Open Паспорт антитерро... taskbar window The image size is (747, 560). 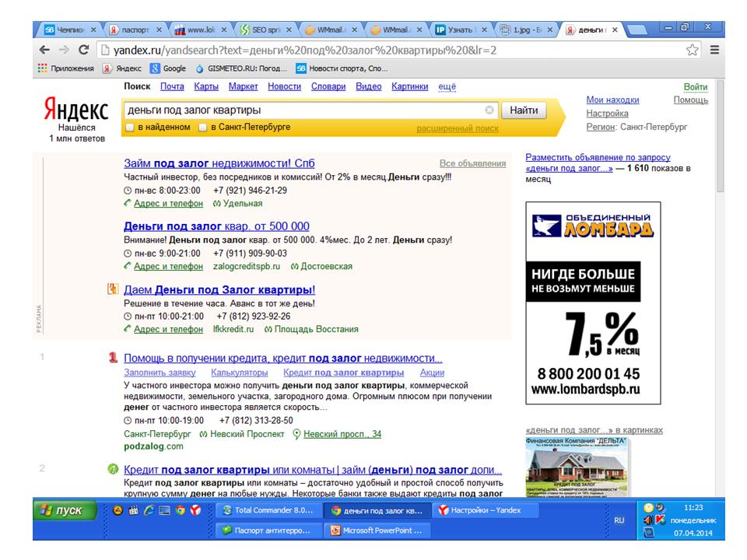click(268, 530)
